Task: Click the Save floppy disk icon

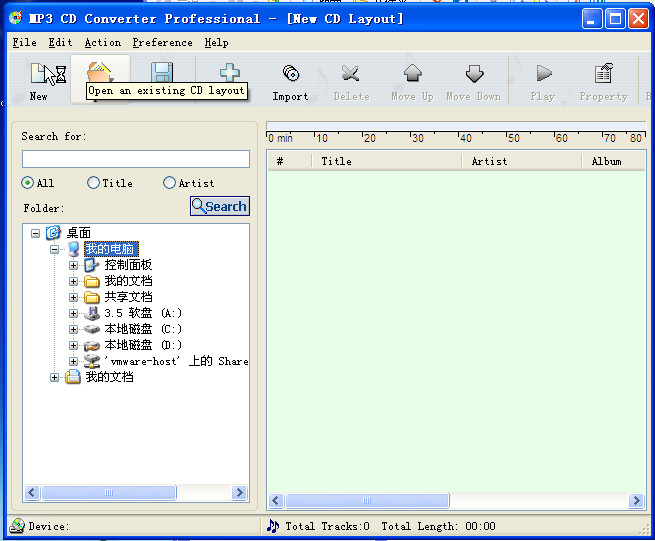Action: point(162,72)
